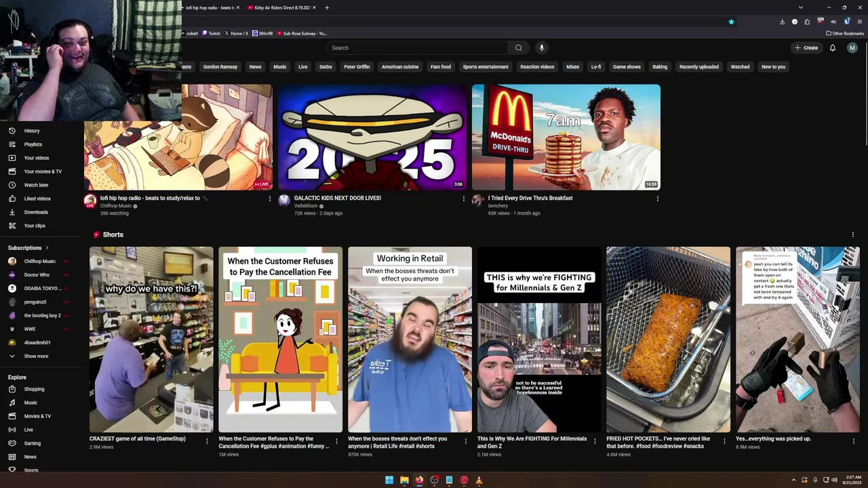The height and width of the screenshot is (488, 868).
Task: Open the browser downloads arrow icon
Action: [x=783, y=22]
